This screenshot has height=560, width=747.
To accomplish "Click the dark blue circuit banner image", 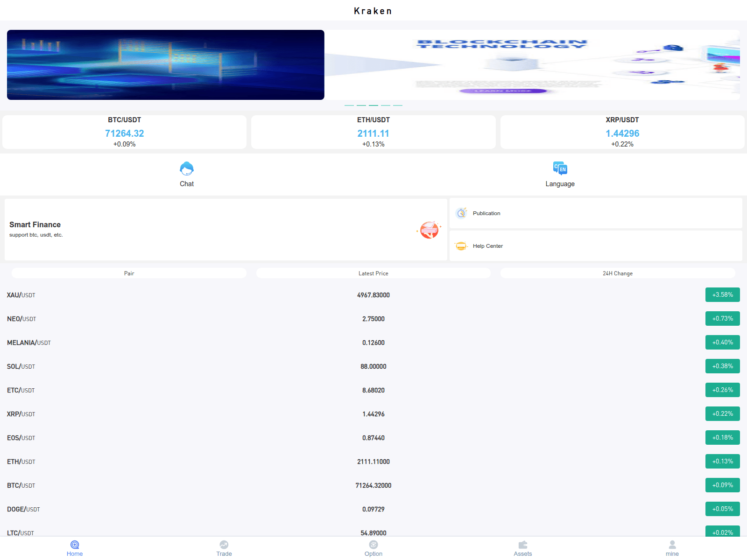I will tap(166, 65).
